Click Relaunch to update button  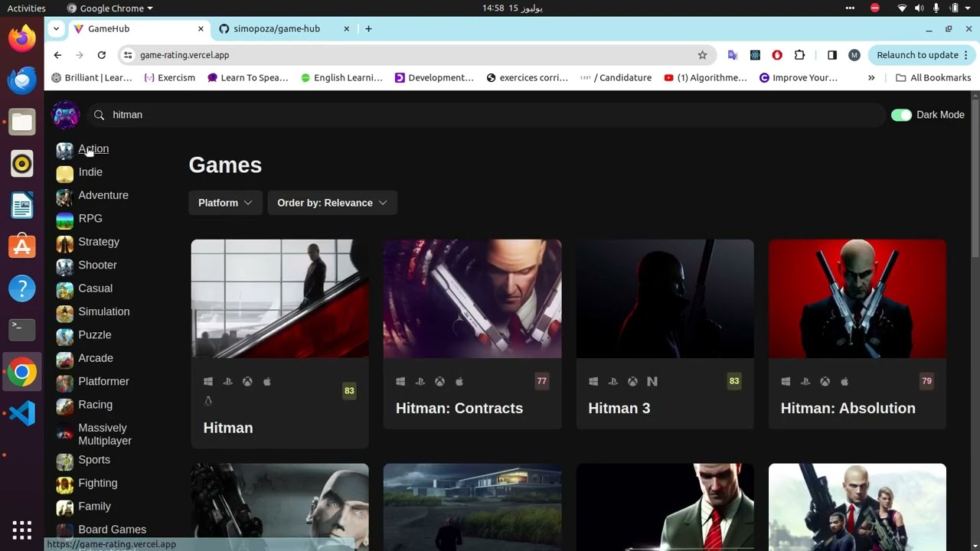tap(922, 55)
